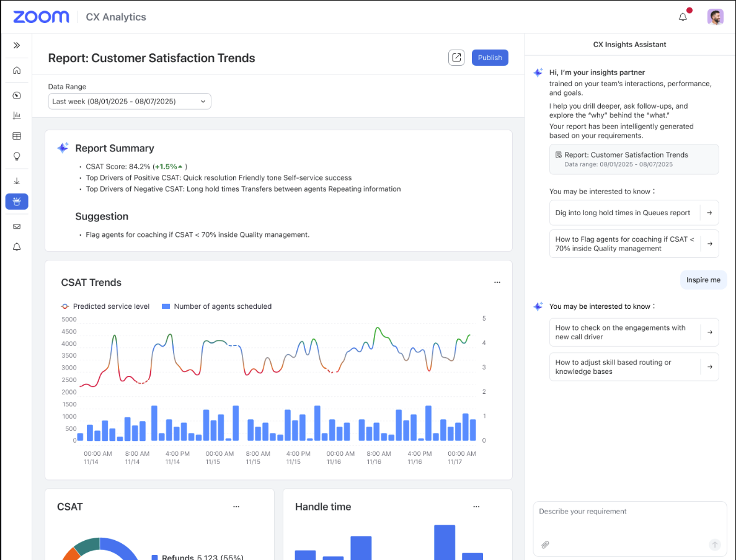Click the notification bell in top header
The height and width of the screenshot is (560, 736).
tap(683, 17)
